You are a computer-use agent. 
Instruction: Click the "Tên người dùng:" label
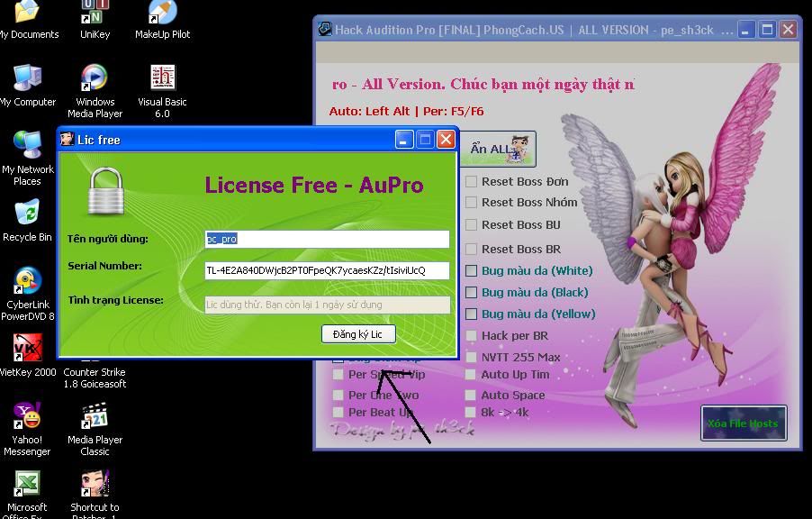point(108,239)
